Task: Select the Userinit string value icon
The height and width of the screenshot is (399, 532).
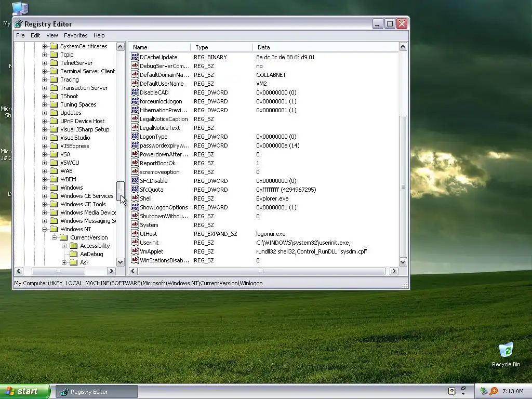Action: [135, 242]
